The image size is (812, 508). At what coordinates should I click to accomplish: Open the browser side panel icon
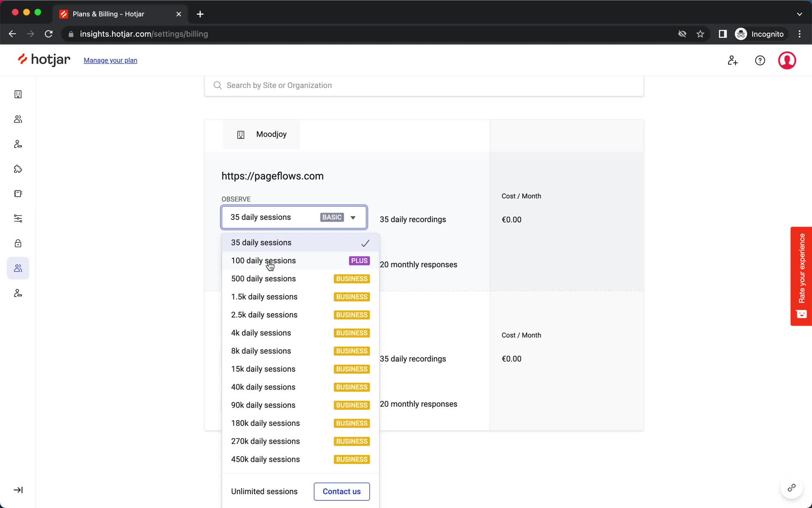(x=723, y=34)
